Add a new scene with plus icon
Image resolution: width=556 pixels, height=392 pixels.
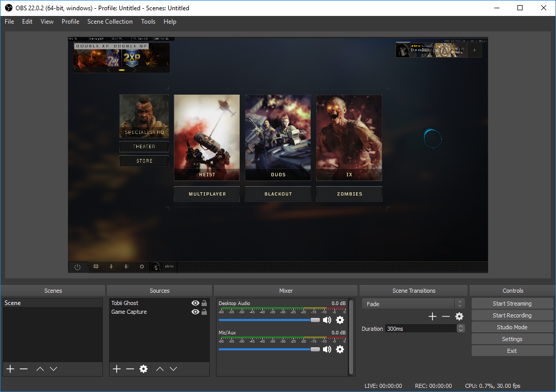point(10,369)
